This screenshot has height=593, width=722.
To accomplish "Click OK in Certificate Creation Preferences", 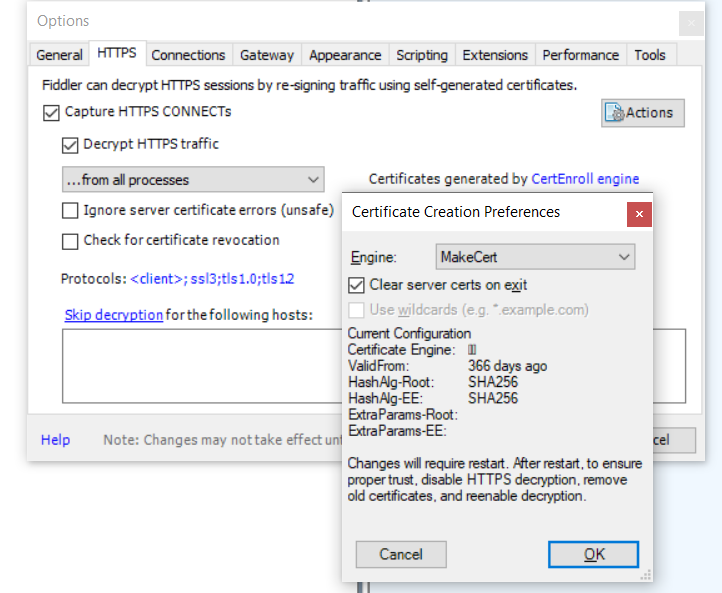I will pyautogui.click(x=594, y=554).
